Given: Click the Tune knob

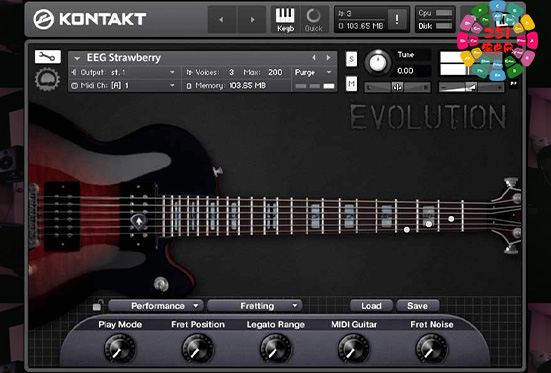Looking at the screenshot, I should click(x=378, y=63).
